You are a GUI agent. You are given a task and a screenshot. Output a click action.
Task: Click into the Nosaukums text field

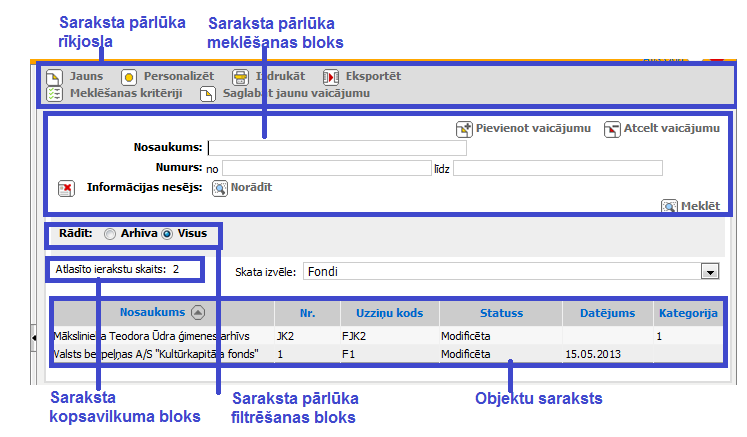[336, 148]
